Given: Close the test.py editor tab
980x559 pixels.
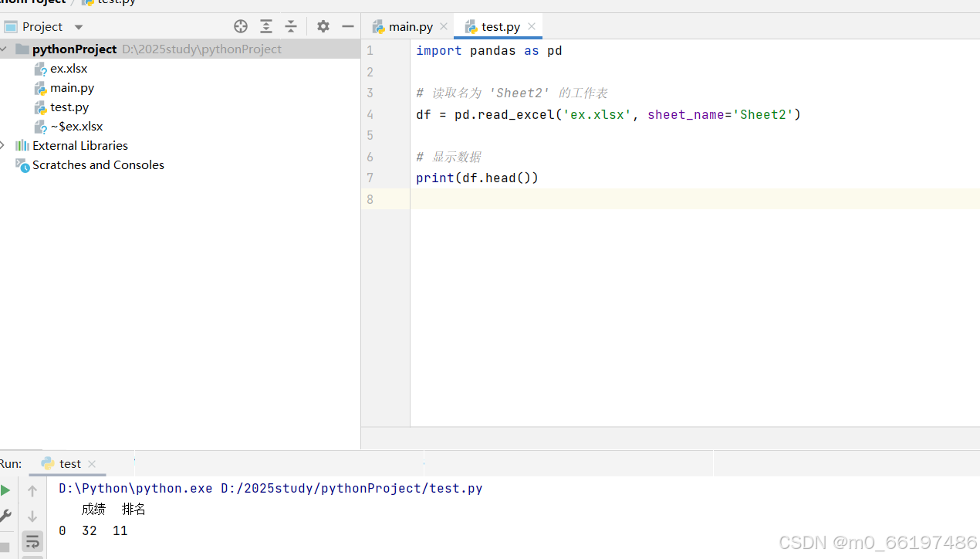Looking at the screenshot, I should [x=531, y=25].
